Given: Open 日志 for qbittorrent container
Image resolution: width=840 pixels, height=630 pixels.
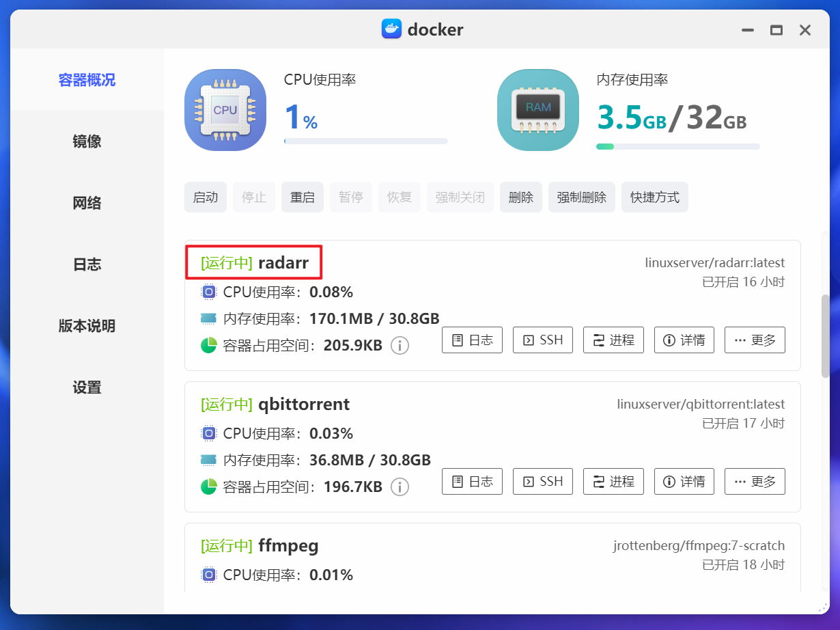Looking at the screenshot, I should tap(473, 481).
